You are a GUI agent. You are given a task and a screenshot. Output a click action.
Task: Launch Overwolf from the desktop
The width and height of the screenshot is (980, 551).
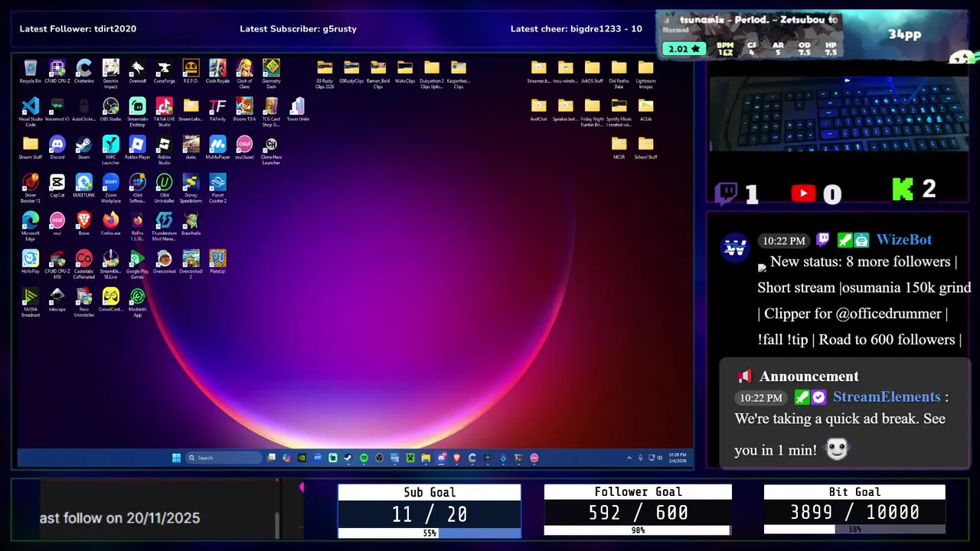click(x=138, y=70)
